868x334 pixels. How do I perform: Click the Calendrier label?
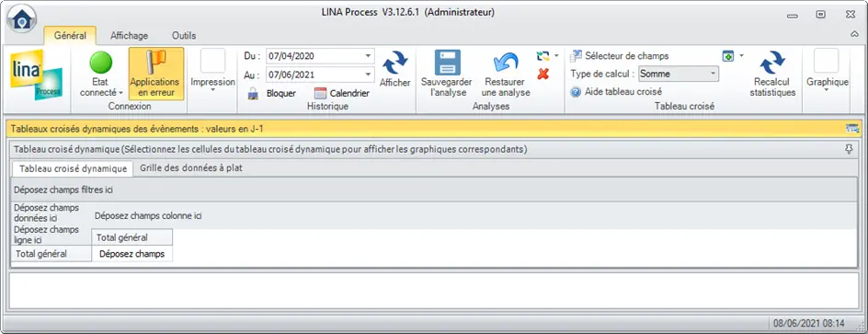pos(349,93)
